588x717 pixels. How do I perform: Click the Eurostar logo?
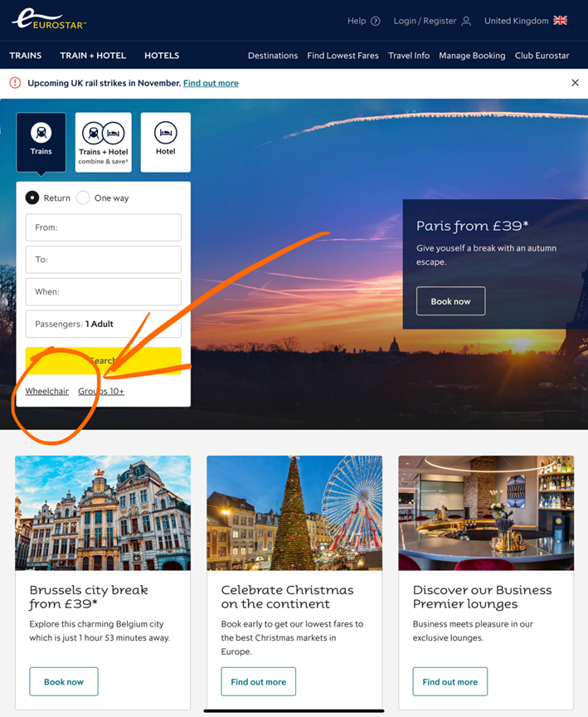click(49, 20)
